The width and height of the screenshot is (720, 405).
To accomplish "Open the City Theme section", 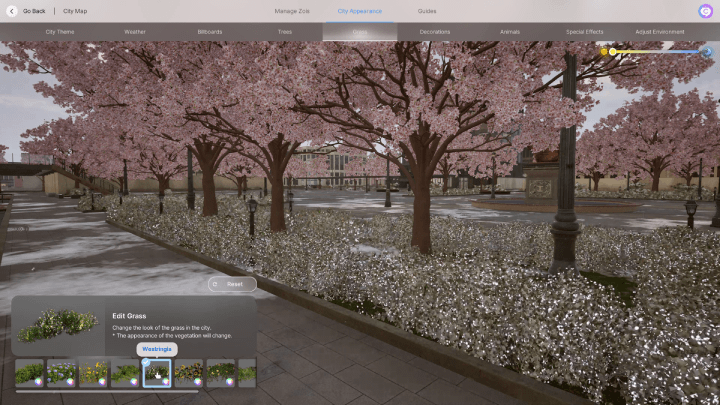I will coord(60,32).
